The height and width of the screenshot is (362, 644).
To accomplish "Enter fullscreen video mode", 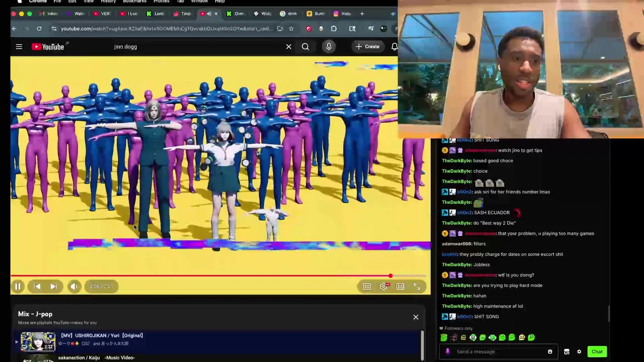I will [x=417, y=286].
